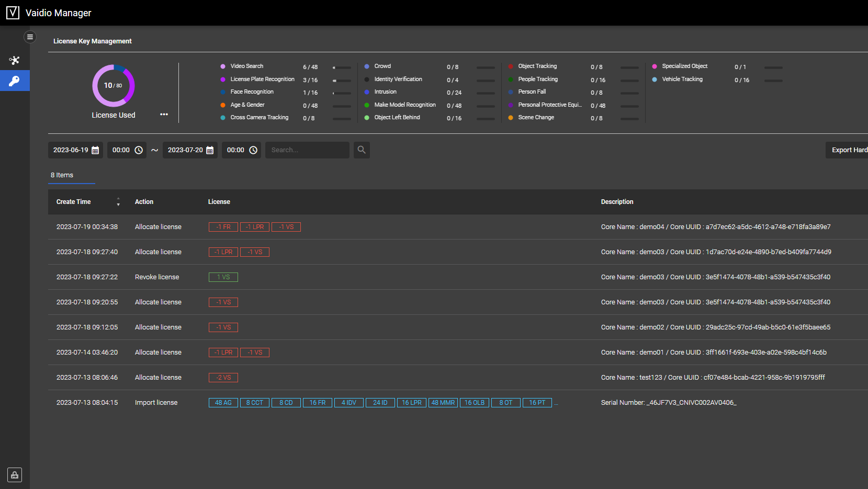Image resolution: width=868 pixels, height=489 pixels.
Task: Click in the Search text field
Action: click(x=307, y=150)
